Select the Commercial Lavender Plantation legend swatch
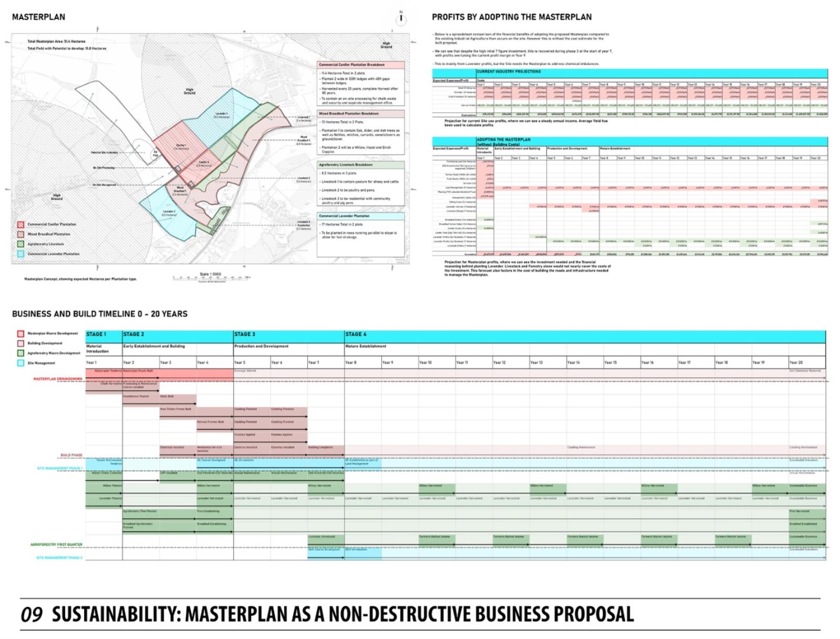 pyautogui.click(x=20, y=254)
